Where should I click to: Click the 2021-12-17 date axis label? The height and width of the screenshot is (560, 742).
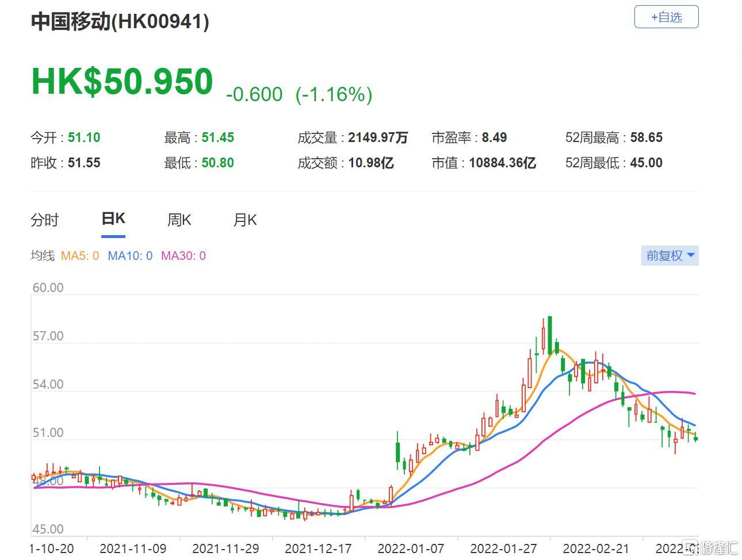click(318, 549)
